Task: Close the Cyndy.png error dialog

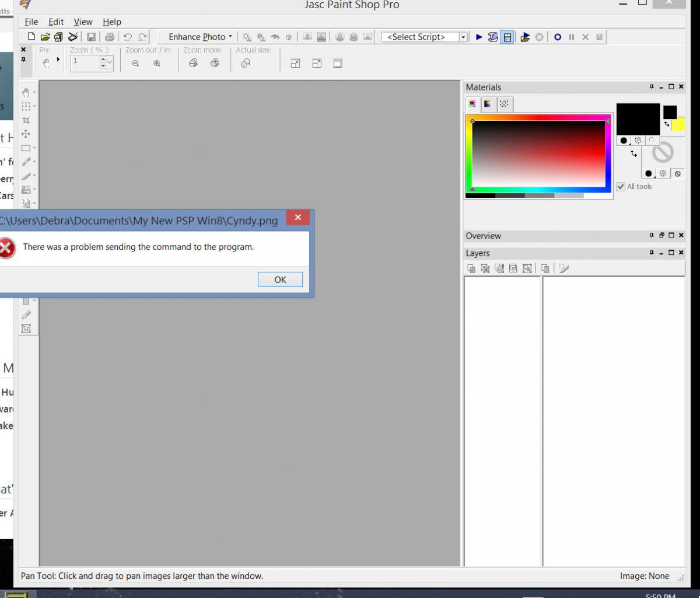Action: pos(297,218)
